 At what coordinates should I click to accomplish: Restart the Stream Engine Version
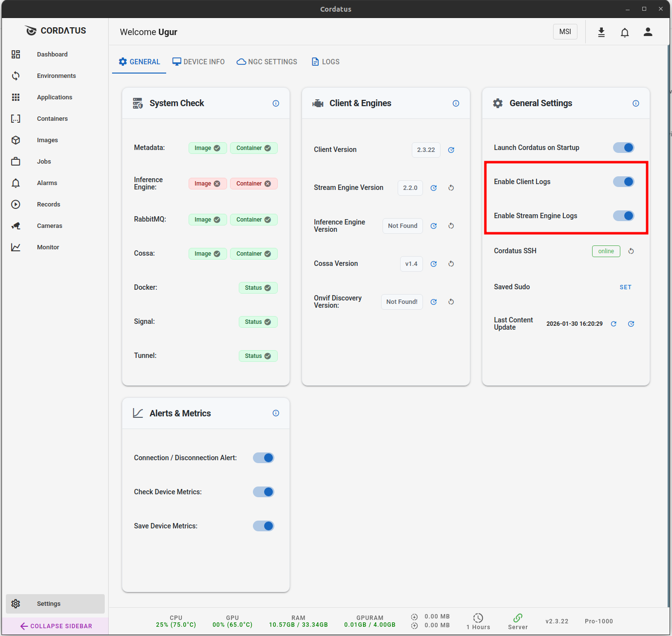point(451,188)
